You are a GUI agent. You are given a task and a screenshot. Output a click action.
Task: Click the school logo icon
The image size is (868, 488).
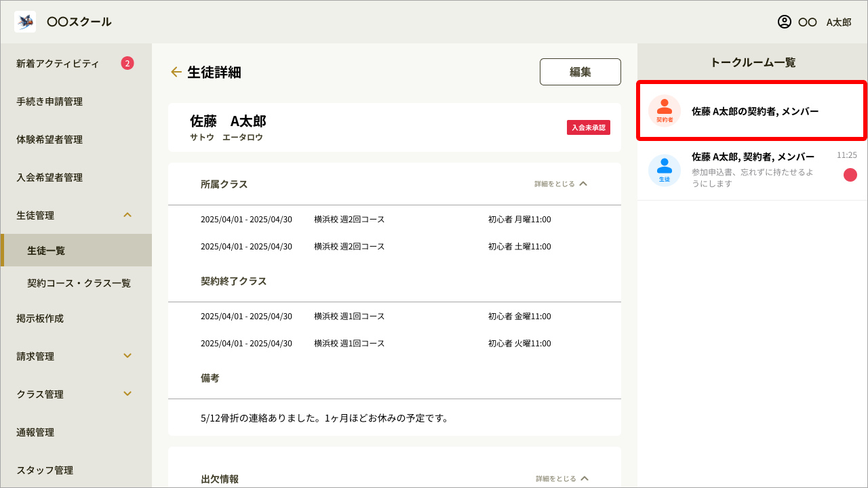tap(25, 22)
